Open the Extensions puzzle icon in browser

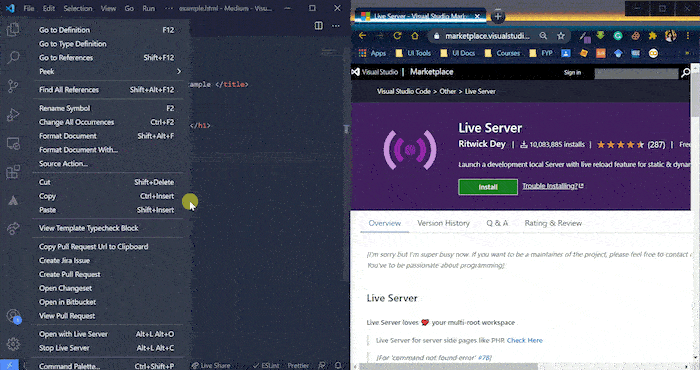(x=652, y=36)
